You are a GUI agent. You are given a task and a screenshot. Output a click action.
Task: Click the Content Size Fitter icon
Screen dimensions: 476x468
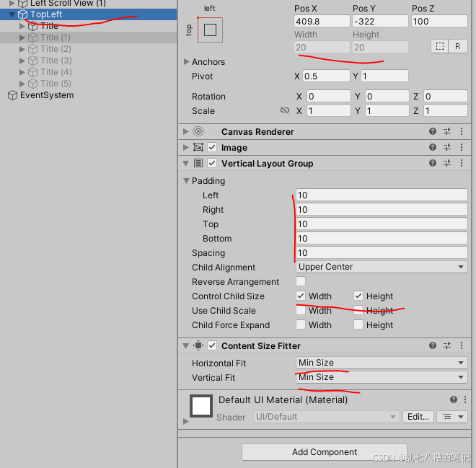pyautogui.click(x=198, y=345)
